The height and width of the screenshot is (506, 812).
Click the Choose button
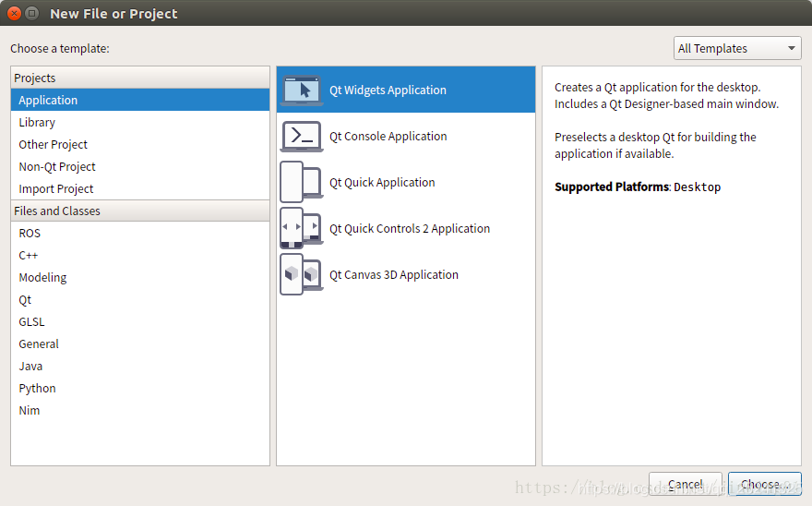[x=764, y=485]
